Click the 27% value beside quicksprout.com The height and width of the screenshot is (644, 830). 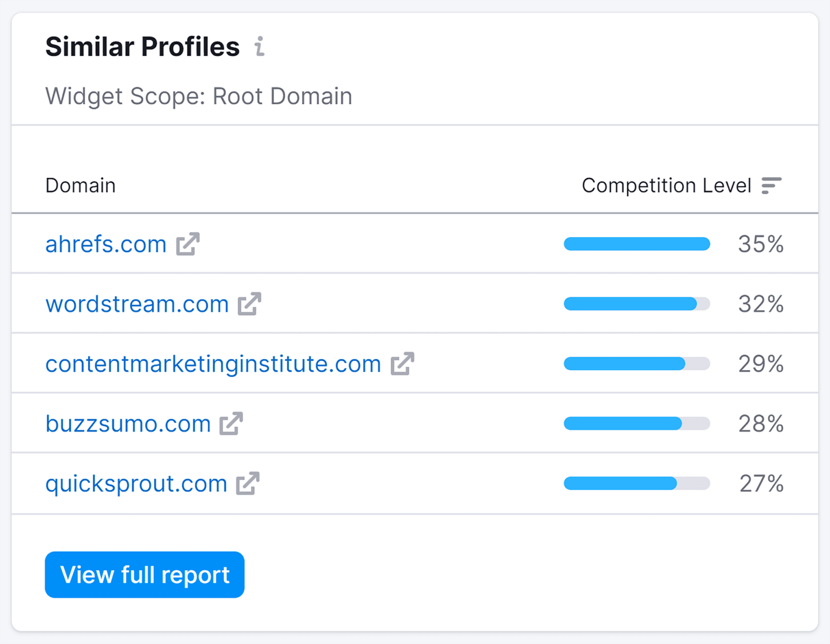coord(762,483)
